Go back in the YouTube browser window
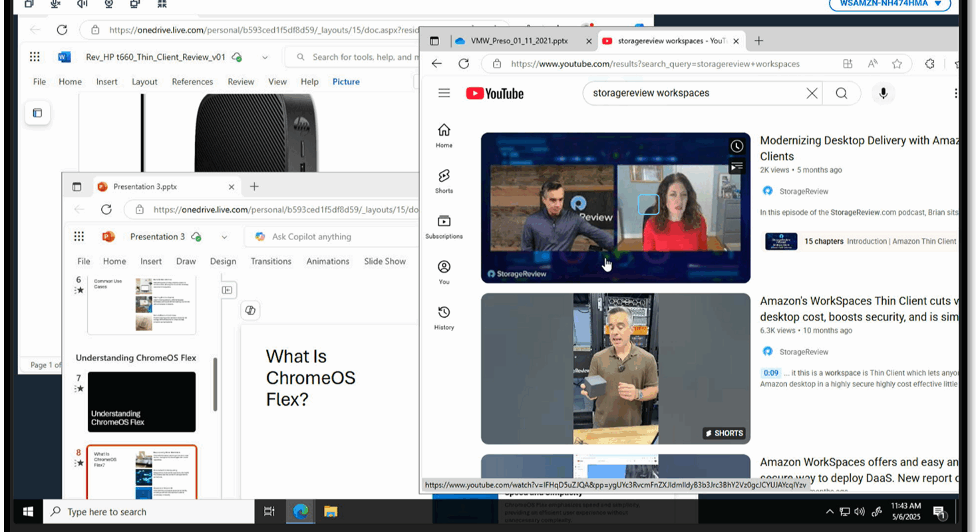This screenshot has width=980, height=532. tap(436, 64)
